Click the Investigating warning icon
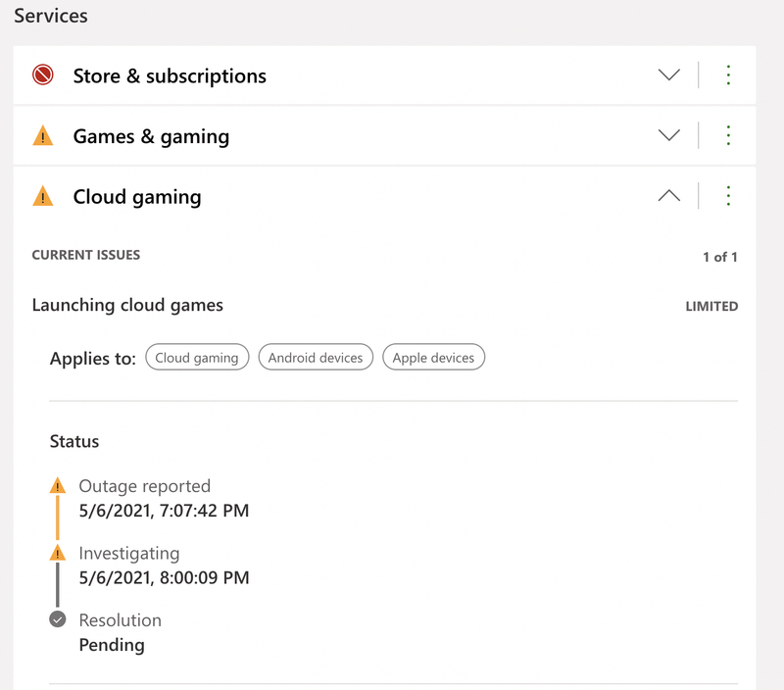The width and height of the screenshot is (784, 690). (x=58, y=554)
